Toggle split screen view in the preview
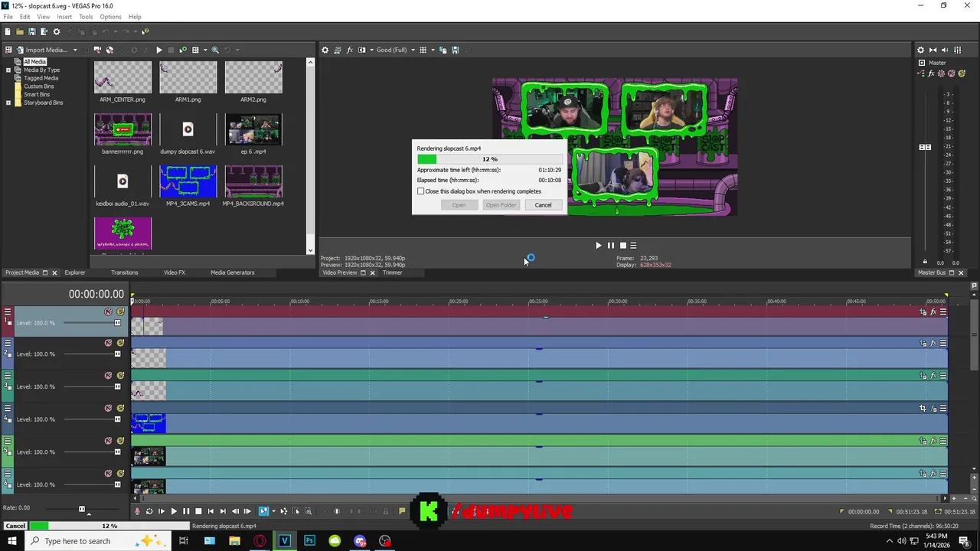This screenshot has height=551, width=980. 362,50
